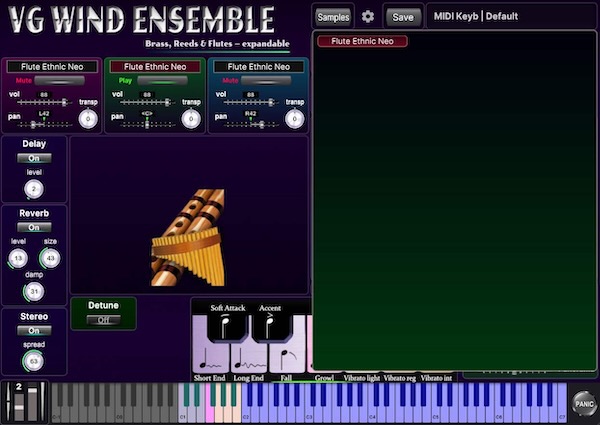Viewport: 600px width, 425px height.
Task: Hit the PANIC button
Action: point(584,404)
